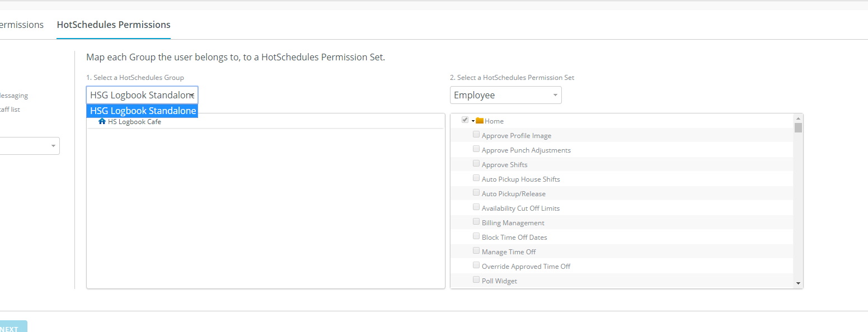The width and height of the screenshot is (868, 332).
Task: Click the Manage Time Off label
Action: (509, 252)
